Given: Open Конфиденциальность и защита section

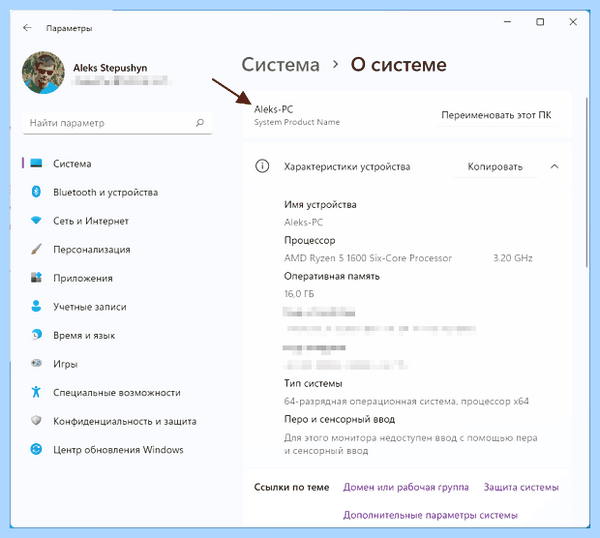Looking at the screenshot, I should coord(125,421).
